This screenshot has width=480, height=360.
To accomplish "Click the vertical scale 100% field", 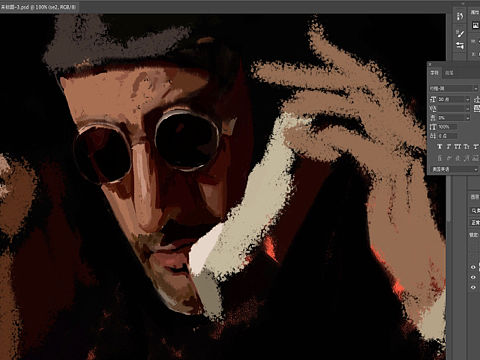I will (x=447, y=127).
